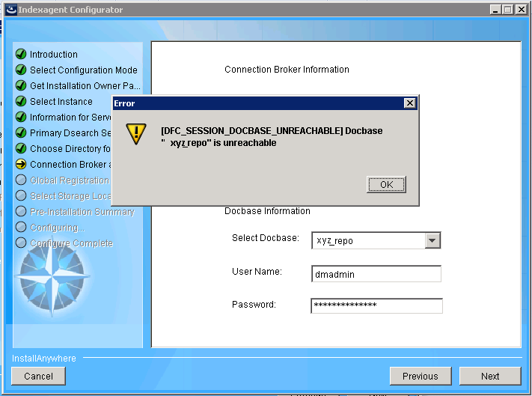Click empty circle beside Configuring...
The width and height of the screenshot is (532, 396).
tap(21, 227)
